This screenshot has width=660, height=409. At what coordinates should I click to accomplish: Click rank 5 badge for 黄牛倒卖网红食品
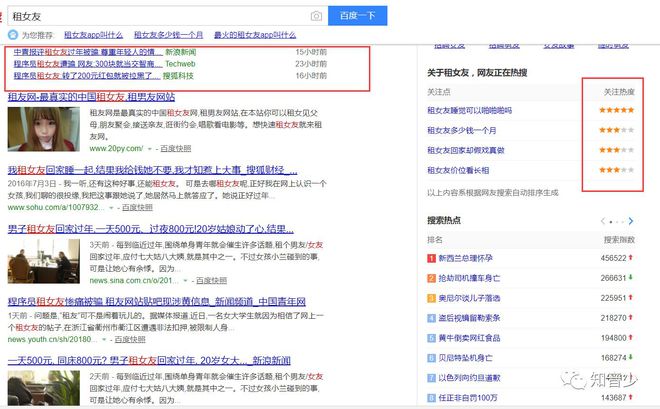(431, 338)
